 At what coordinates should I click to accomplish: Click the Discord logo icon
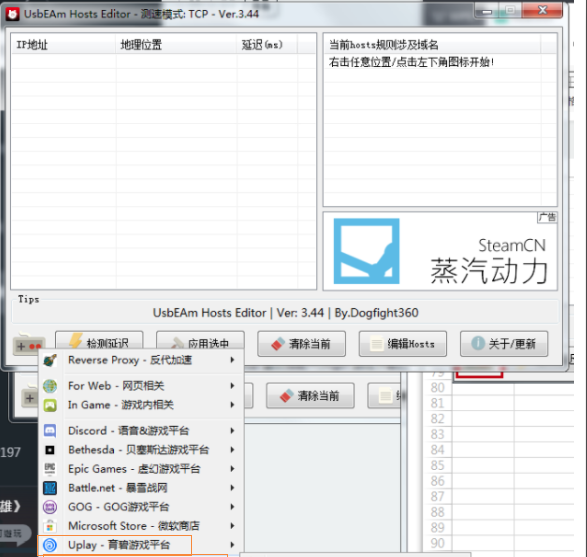pos(50,430)
